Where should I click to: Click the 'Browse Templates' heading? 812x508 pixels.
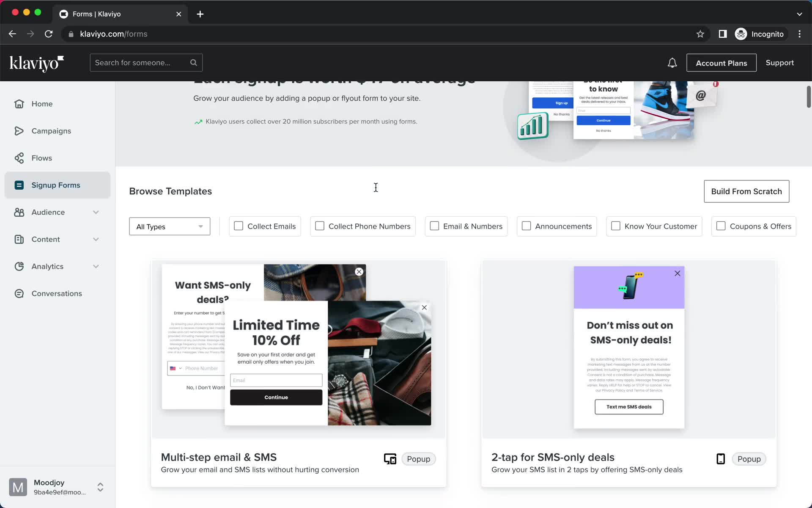170,191
